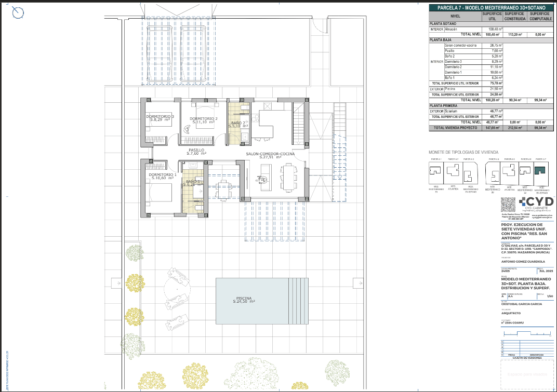Click the Almacén cell in the table
This screenshot has width=557, height=392.
pos(463,30)
